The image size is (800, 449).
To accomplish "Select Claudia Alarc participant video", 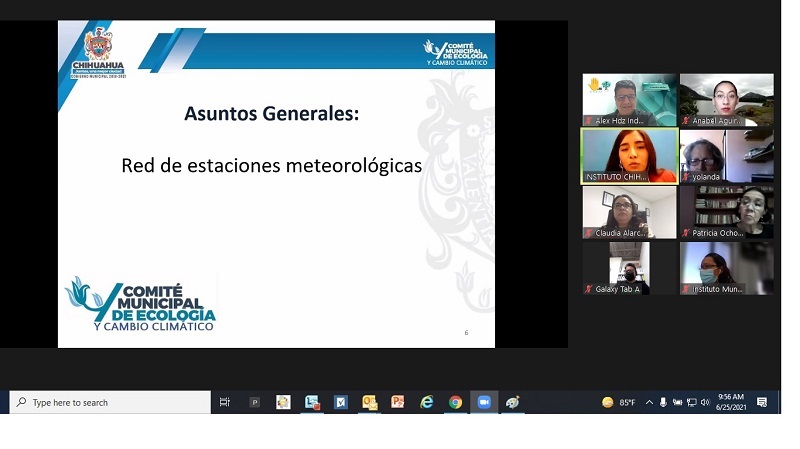I will point(630,212).
